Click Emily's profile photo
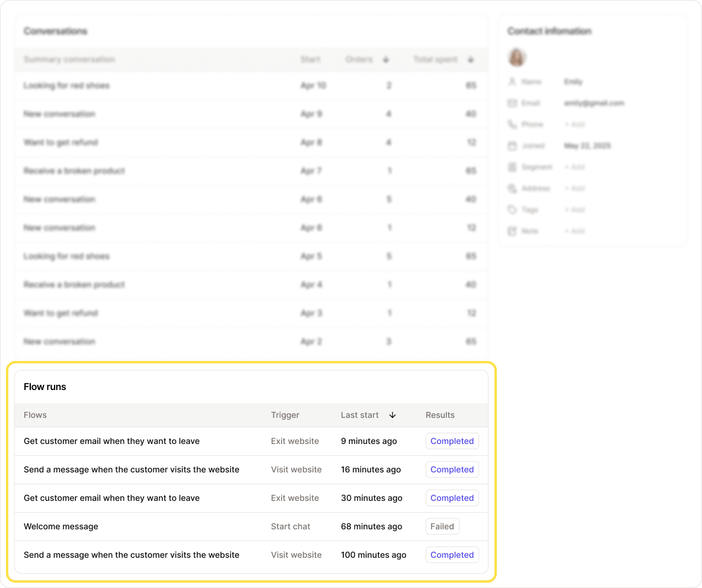This screenshot has width=702, height=588. [x=517, y=57]
